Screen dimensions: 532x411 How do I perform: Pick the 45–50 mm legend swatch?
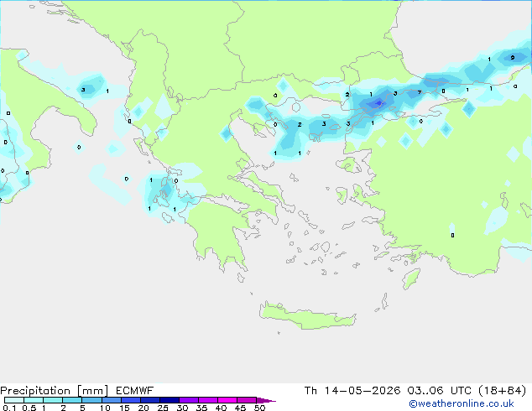click(247, 400)
